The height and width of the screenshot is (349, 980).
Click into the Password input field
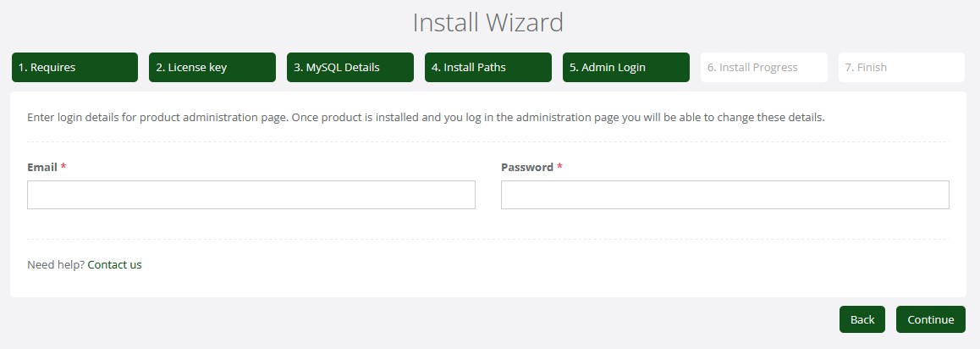point(724,195)
